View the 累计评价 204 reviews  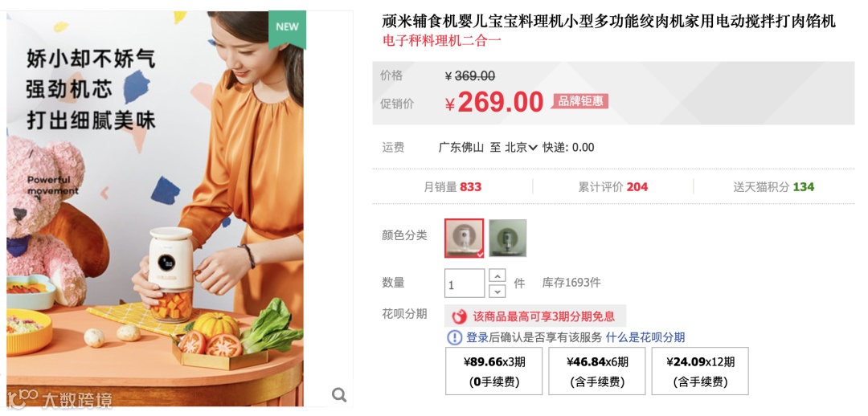[612, 187]
